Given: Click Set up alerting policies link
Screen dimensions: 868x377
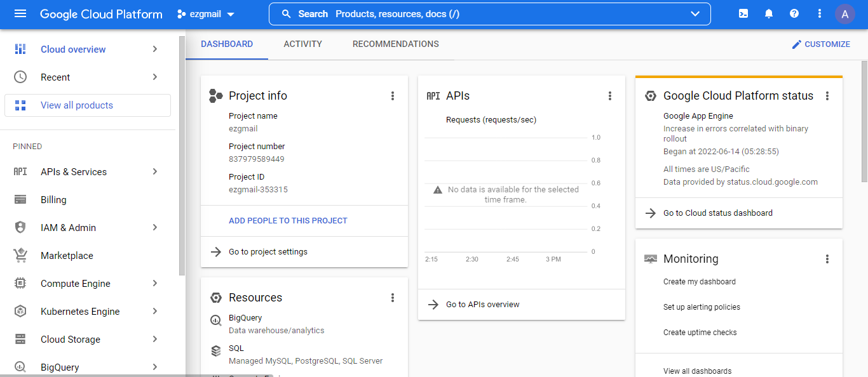Looking at the screenshot, I should [x=702, y=307].
